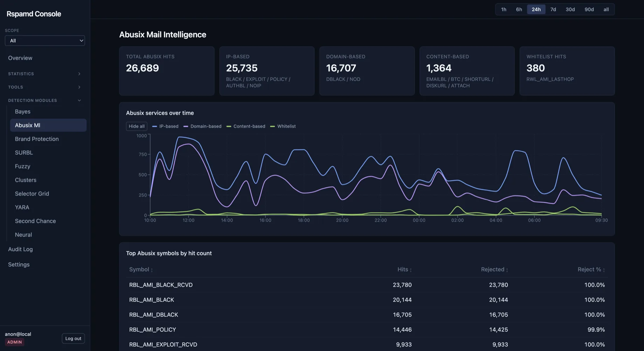
Task: Select the RBL_AMI_BLACK_RCVD row symbol
Action: (161, 285)
